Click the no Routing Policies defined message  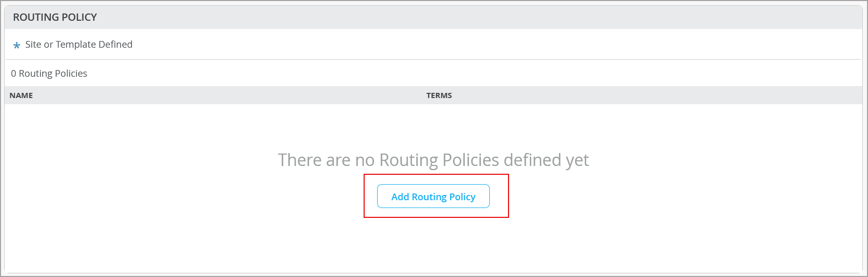point(433,160)
